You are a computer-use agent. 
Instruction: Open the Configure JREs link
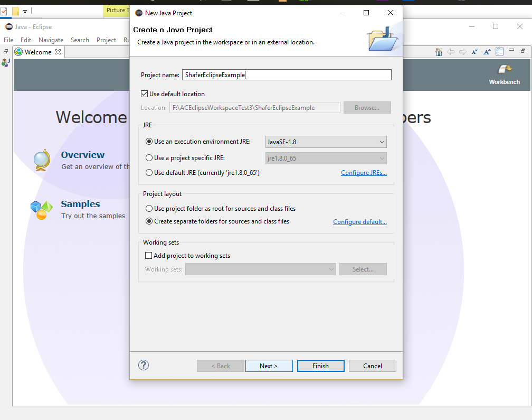click(364, 173)
